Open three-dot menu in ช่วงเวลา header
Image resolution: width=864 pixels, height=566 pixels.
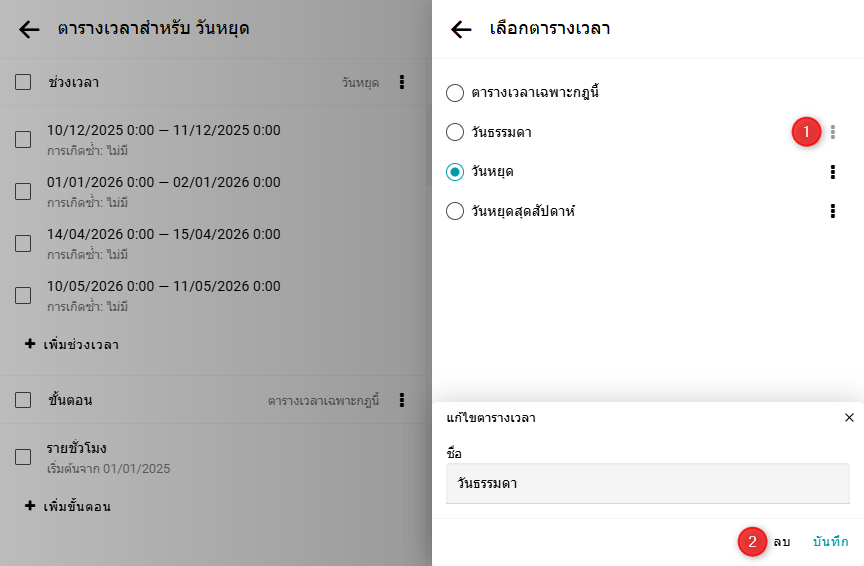[x=402, y=82]
